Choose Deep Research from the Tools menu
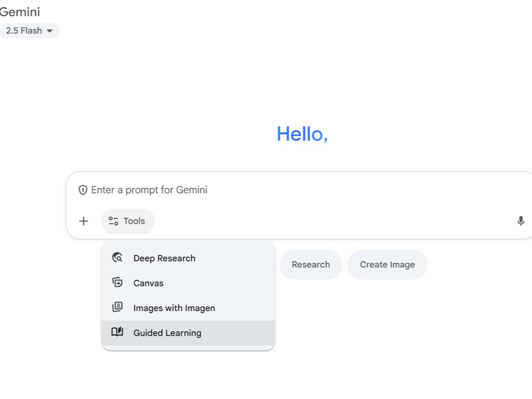 coord(164,258)
